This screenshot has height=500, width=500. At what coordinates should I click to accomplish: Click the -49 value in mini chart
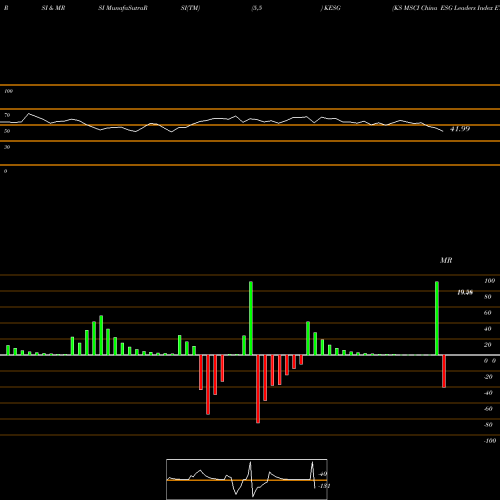pos(323,474)
